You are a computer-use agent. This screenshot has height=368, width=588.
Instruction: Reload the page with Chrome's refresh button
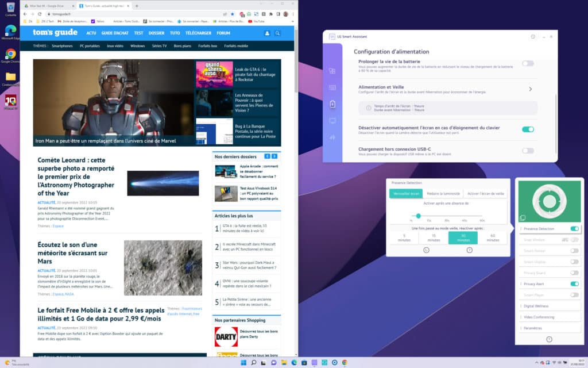(x=39, y=14)
